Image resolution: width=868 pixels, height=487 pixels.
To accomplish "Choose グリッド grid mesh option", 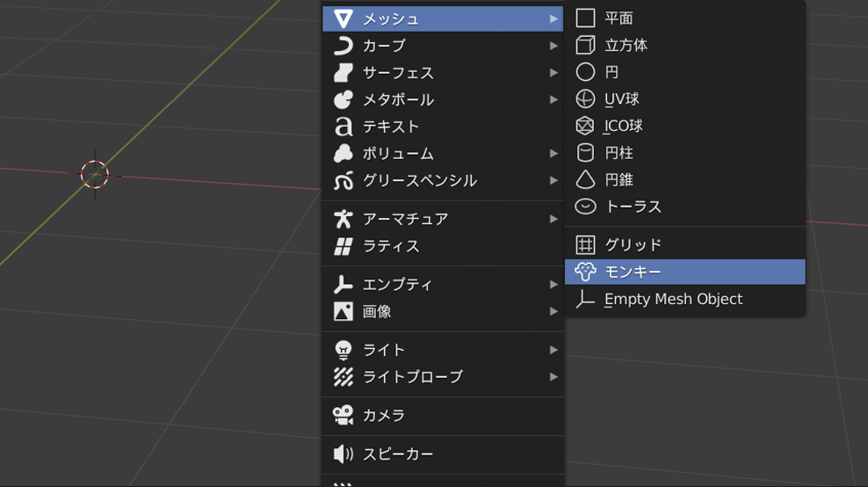I will 633,244.
